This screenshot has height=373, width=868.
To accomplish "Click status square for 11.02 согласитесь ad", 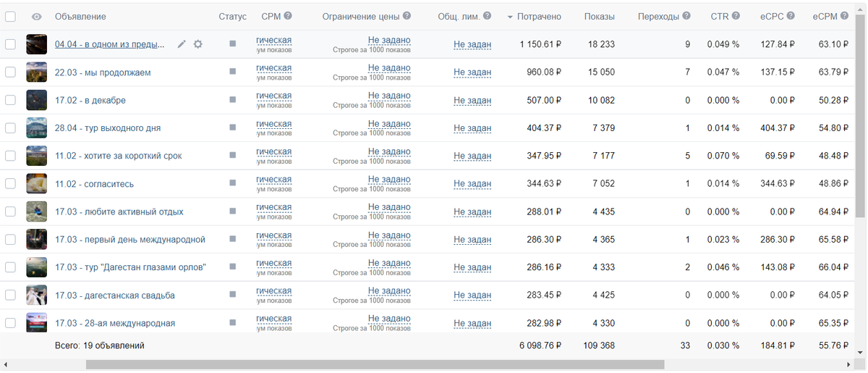I will point(232,184).
